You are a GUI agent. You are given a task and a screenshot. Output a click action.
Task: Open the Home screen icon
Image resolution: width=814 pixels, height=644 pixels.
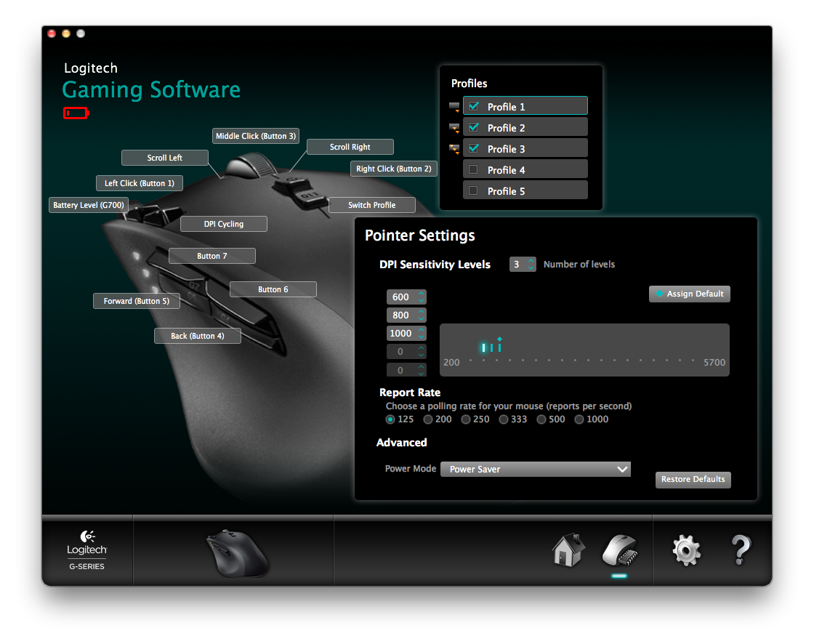click(568, 550)
